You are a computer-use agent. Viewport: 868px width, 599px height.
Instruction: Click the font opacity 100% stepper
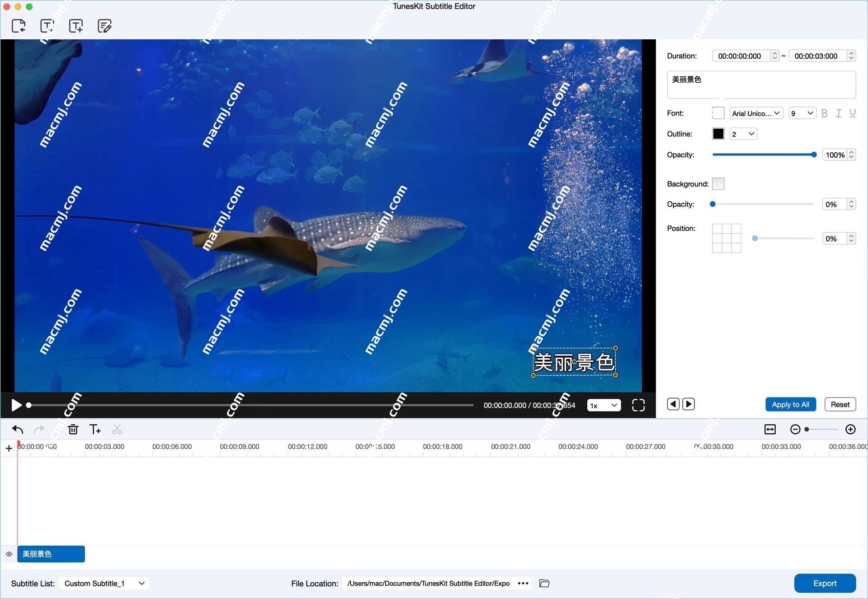pyautogui.click(x=851, y=154)
